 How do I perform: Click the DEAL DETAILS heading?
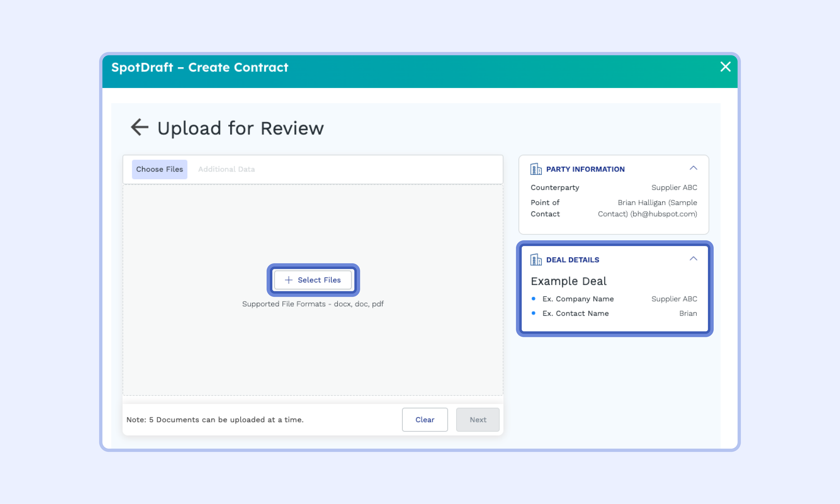coord(572,260)
